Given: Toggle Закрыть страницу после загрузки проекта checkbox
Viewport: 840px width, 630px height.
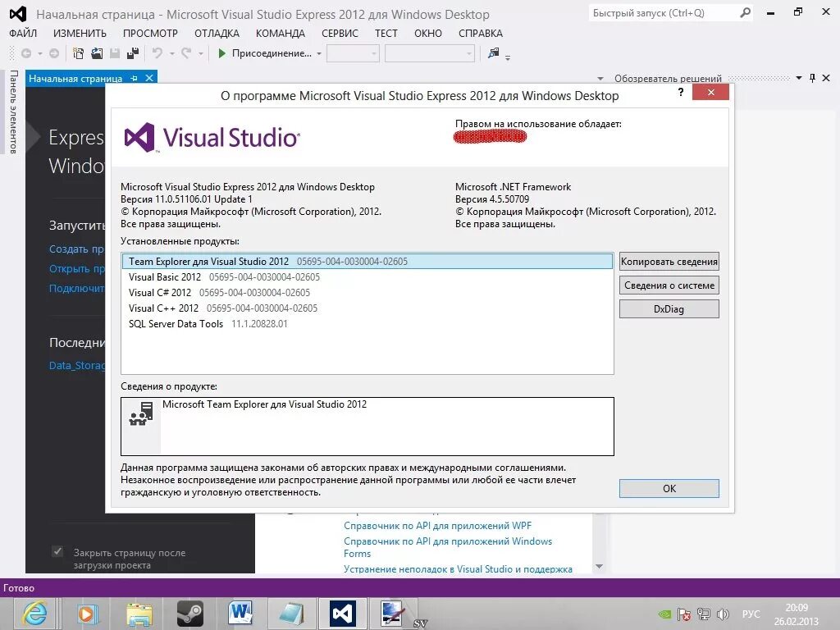Looking at the screenshot, I should click(x=57, y=551).
